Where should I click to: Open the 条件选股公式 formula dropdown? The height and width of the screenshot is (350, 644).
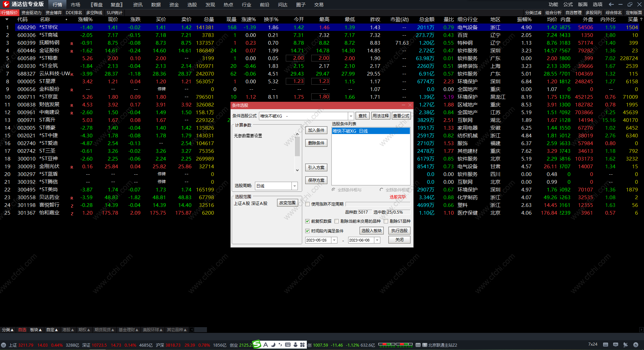(351, 116)
